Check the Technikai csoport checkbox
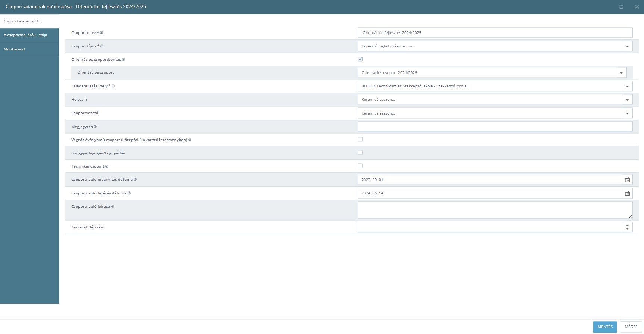Image resolution: width=644 pixels, height=334 pixels. [x=360, y=166]
